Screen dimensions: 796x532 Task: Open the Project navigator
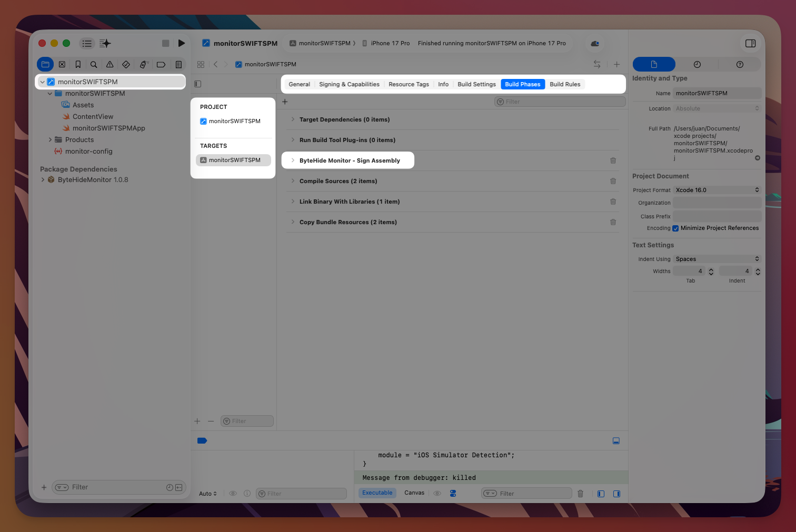45,64
